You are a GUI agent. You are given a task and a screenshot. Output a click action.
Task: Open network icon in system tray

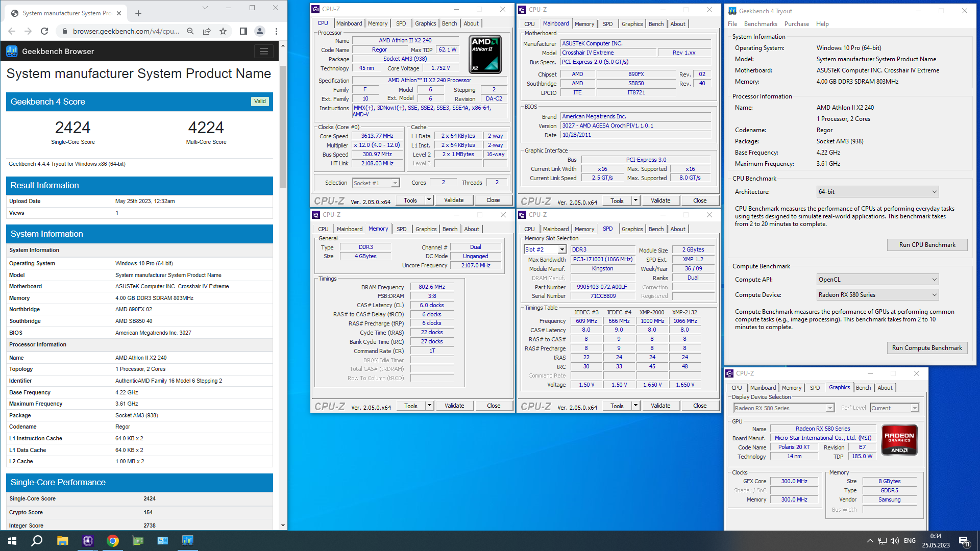(x=882, y=541)
